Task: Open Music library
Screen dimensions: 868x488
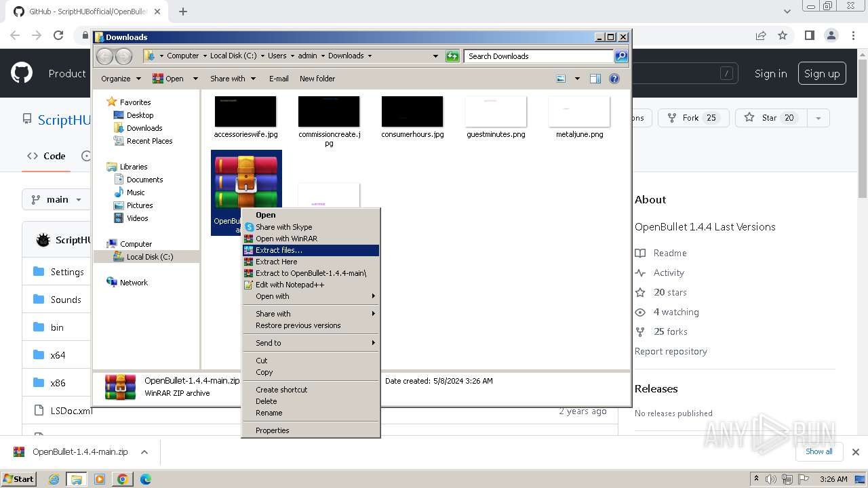Action: pos(135,192)
